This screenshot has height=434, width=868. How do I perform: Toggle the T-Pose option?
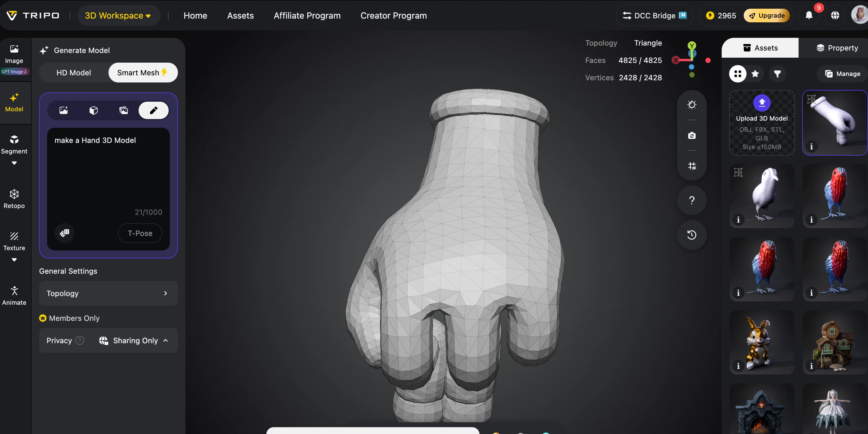click(140, 233)
